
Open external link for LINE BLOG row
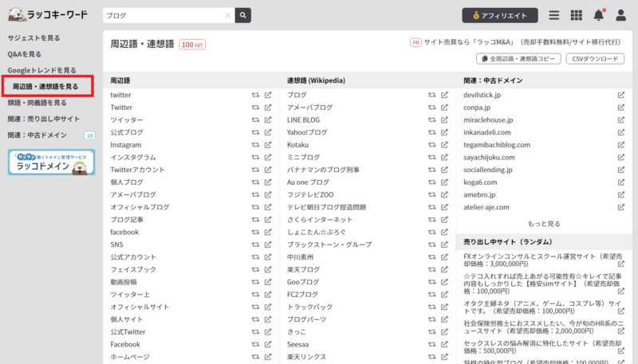pos(444,119)
